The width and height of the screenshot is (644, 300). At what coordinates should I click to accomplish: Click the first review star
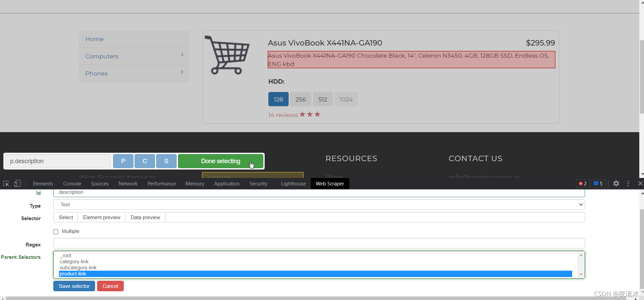[x=302, y=114]
